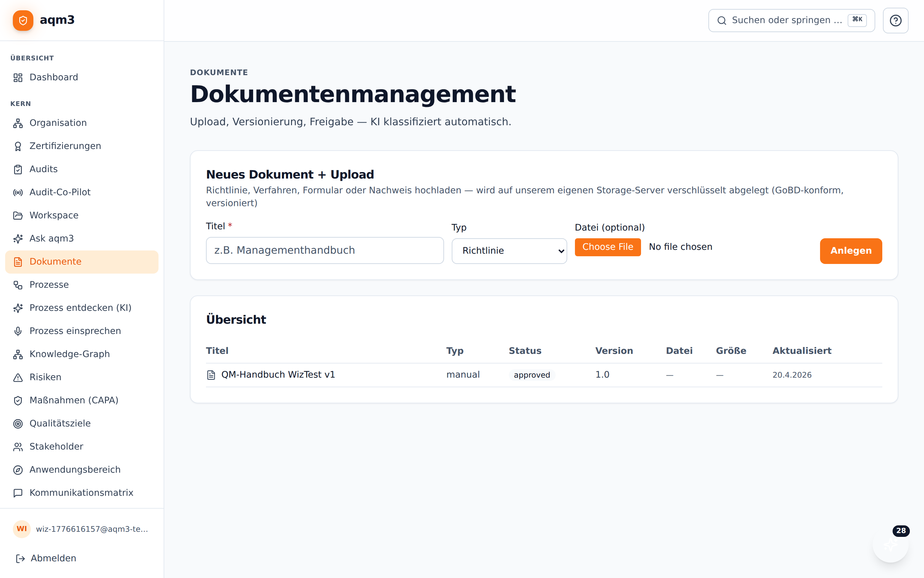Click the Knowledge-Graph network icon
The height and width of the screenshot is (578, 924).
click(18, 355)
